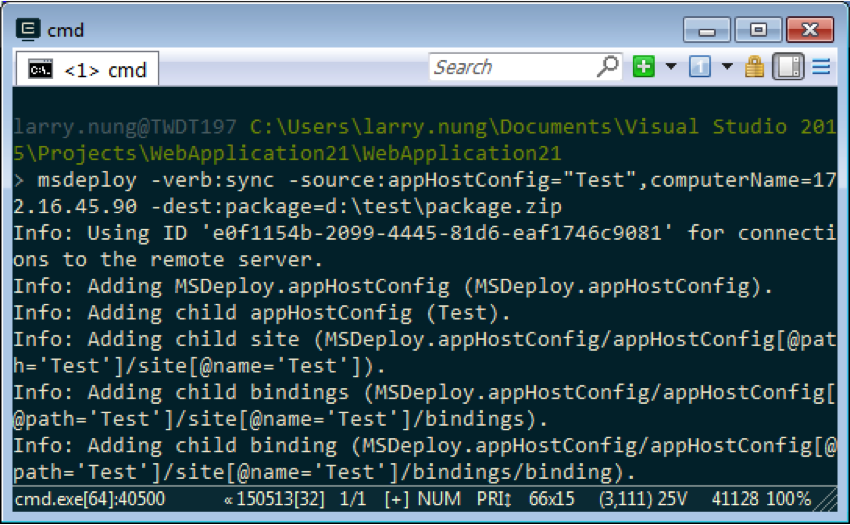Select the <1> cmd tab

point(87,69)
